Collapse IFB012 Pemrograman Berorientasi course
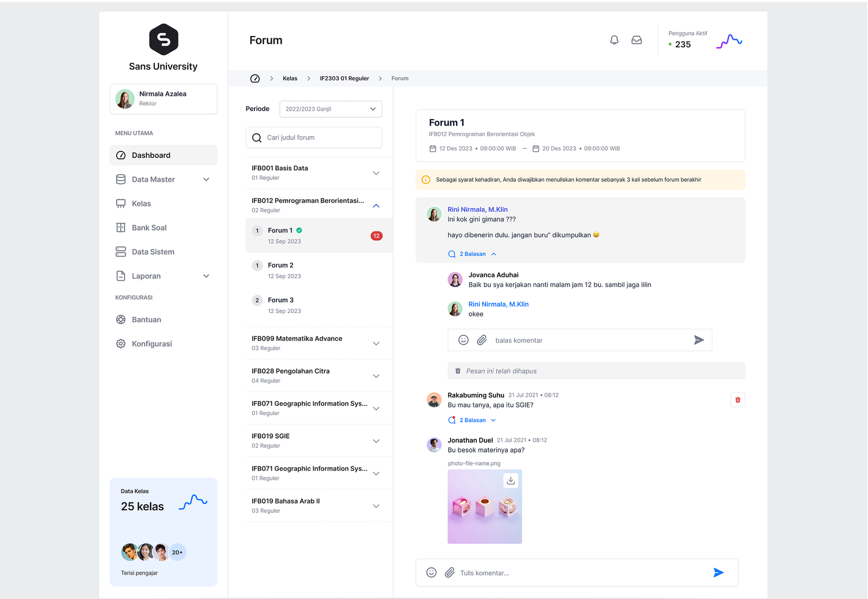868x599 pixels. (x=376, y=206)
